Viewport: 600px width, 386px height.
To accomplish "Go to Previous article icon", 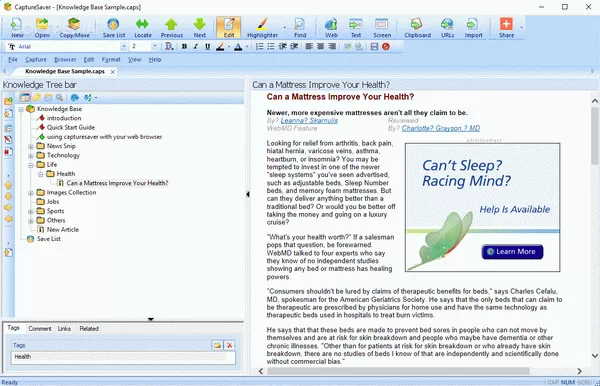I will (x=171, y=28).
